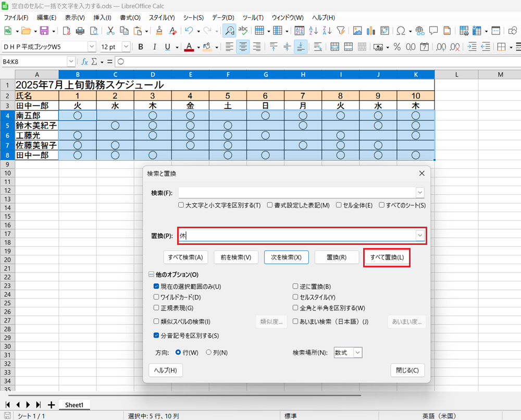Viewport: 521px width, 420px height.
Task: Click the AutoFilter funnel icon
Action: [341, 31]
